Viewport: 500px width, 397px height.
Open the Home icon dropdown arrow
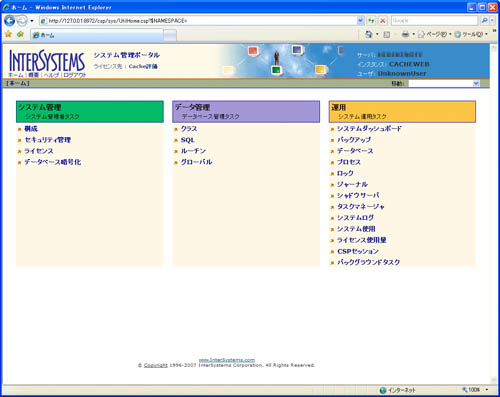click(377, 34)
